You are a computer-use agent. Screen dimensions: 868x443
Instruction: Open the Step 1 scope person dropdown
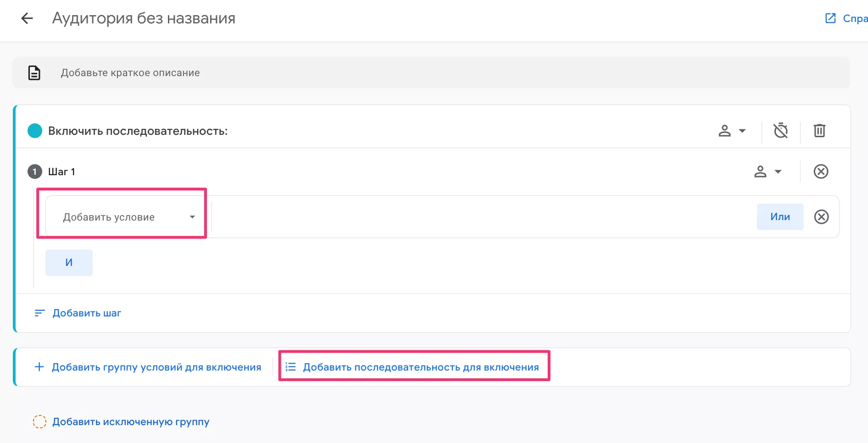[768, 172]
